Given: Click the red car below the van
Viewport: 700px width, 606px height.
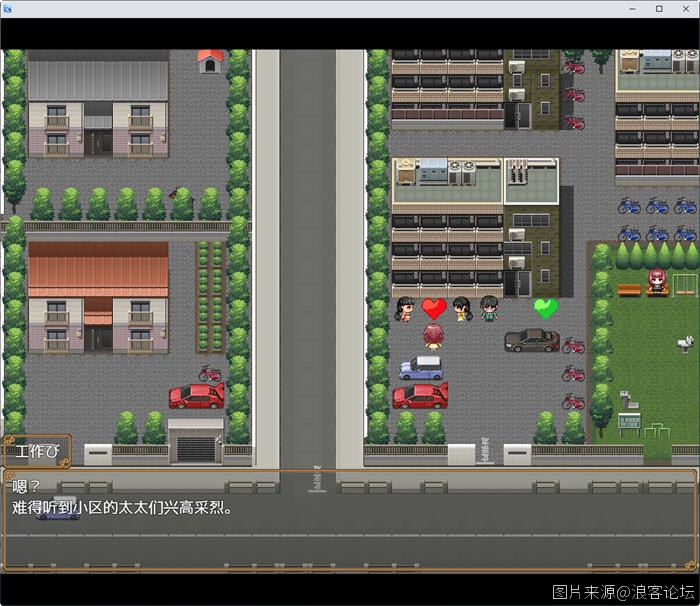Looking at the screenshot, I should click(420, 396).
